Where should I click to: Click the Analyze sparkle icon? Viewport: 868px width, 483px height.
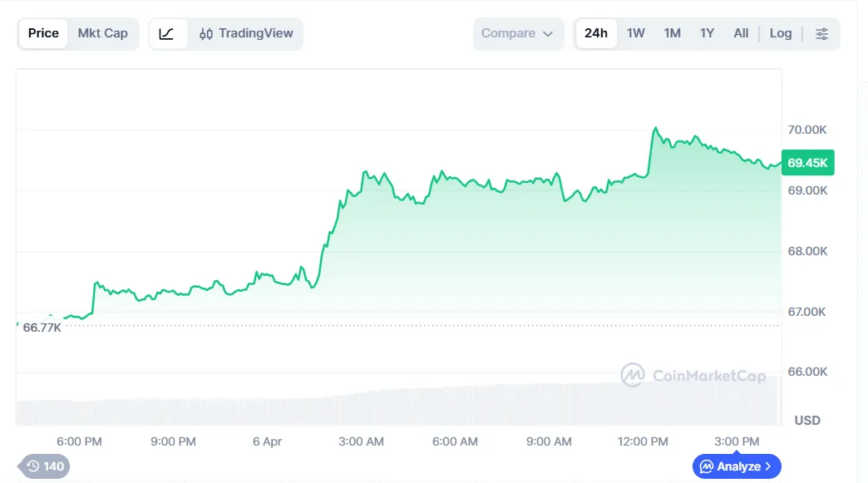pyautogui.click(x=707, y=466)
